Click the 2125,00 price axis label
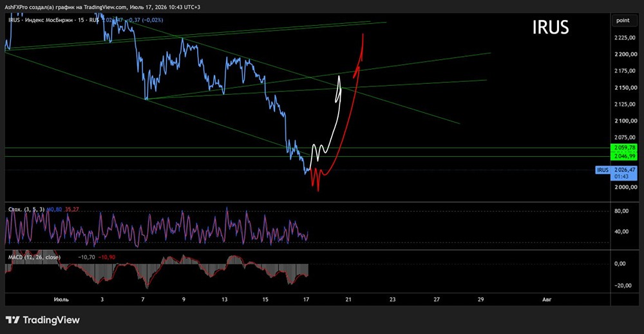The width and height of the screenshot is (644, 334). click(x=625, y=104)
